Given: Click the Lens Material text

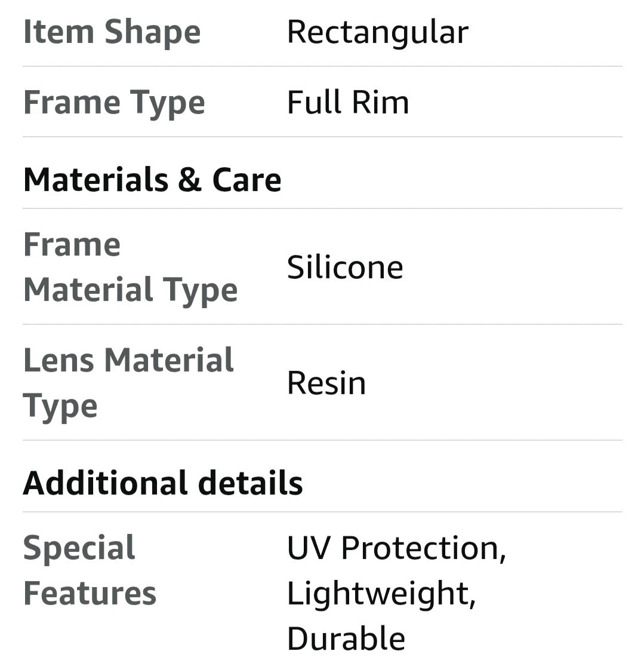Looking at the screenshot, I should pos(128,360).
